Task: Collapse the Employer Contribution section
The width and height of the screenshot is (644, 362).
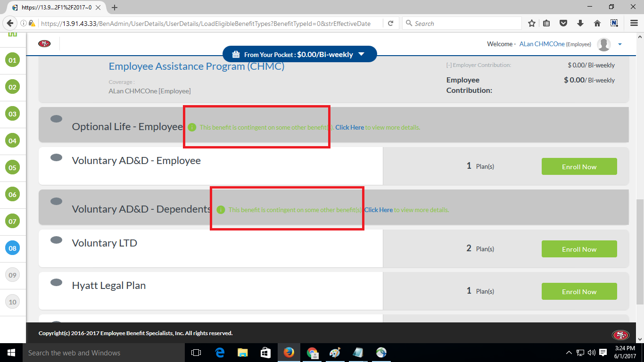Action: [448, 66]
